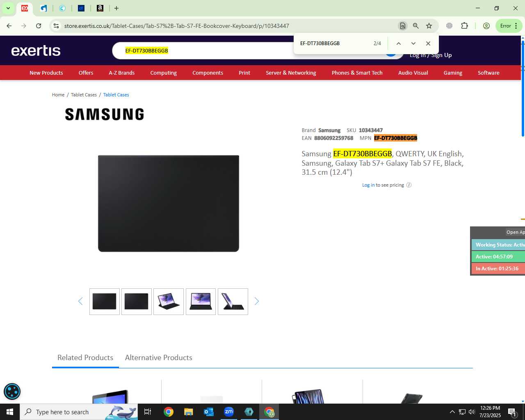Show previous thumbnails with left arrow
This screenshot has height=420, width=525.
point(80,301)
